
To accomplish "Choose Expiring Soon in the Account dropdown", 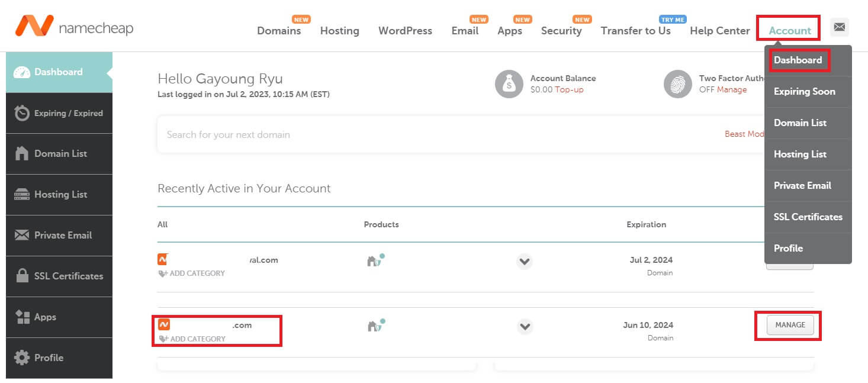I will pyautogui.click(x=808, y=92).
